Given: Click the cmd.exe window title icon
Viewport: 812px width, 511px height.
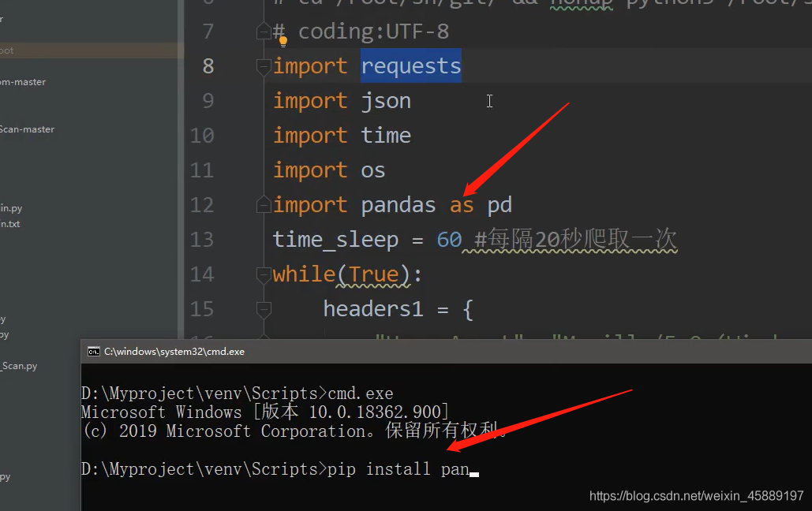Looking at the screenshot, I should tap(93, 352).
